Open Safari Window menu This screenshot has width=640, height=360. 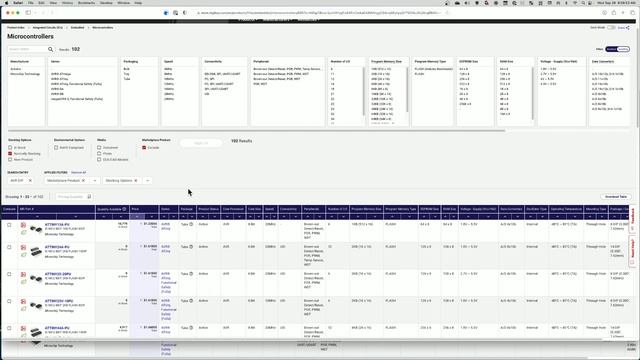tap(123, 3)
